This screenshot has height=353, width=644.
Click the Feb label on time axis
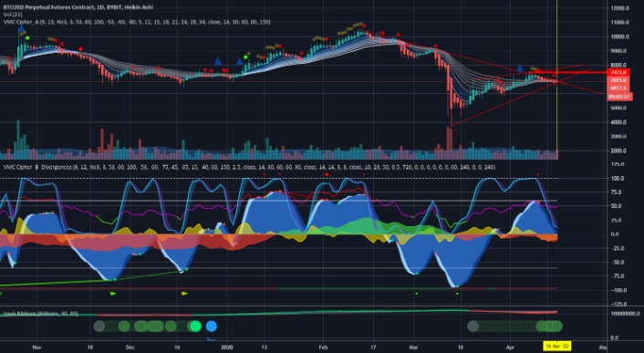pos(323,348)
